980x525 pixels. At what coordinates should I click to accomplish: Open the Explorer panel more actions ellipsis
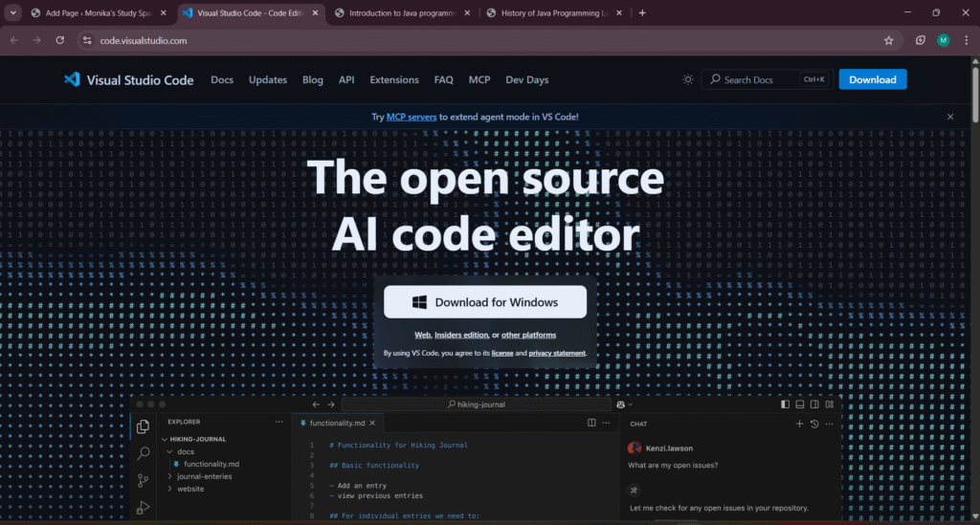click(278, 422)
